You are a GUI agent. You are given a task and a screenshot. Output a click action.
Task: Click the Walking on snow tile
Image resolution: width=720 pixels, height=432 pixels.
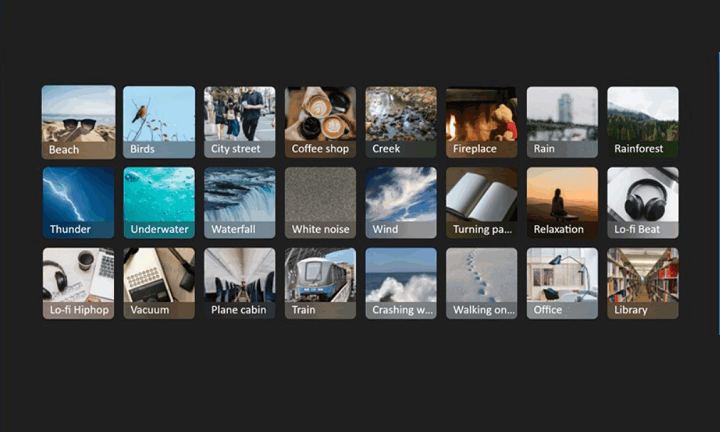click(x=482, y=283)
